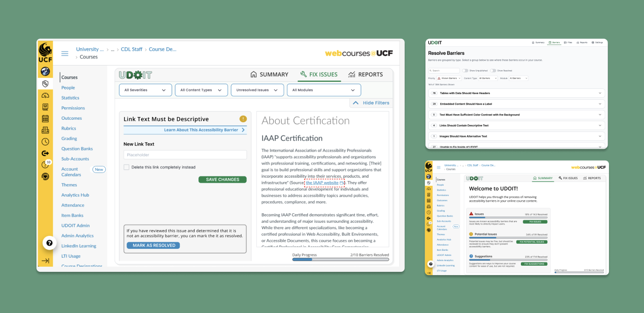Click the Potential Issues progress bar in the Welcome window
Screen dimensions: 644x313
pyautogui.click(x=508, y=238)
